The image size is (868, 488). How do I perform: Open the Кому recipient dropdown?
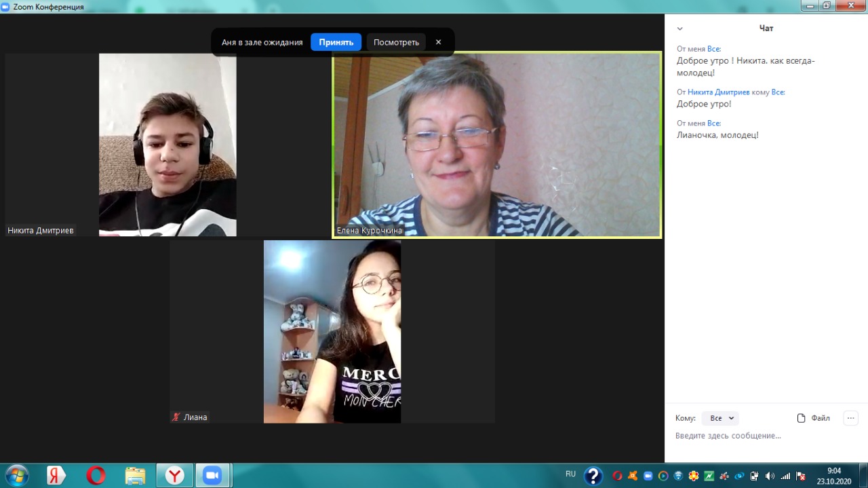click(720, 418)
